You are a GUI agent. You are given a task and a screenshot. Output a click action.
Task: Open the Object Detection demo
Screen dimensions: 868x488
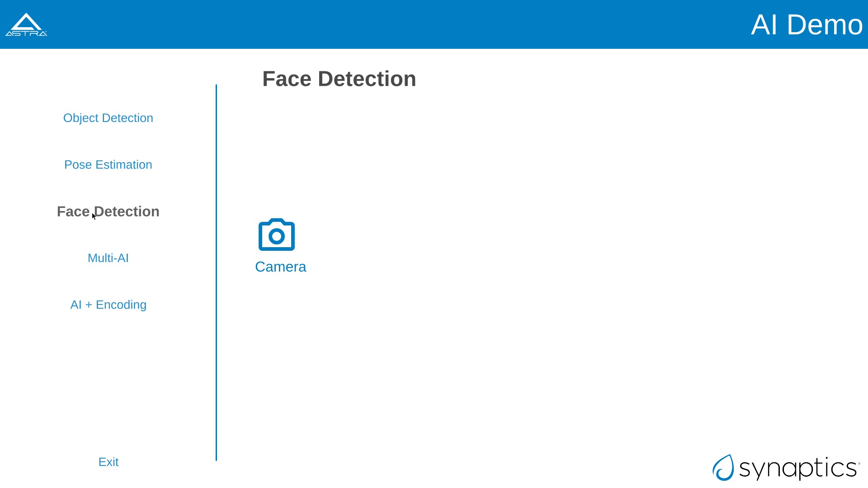108,118
